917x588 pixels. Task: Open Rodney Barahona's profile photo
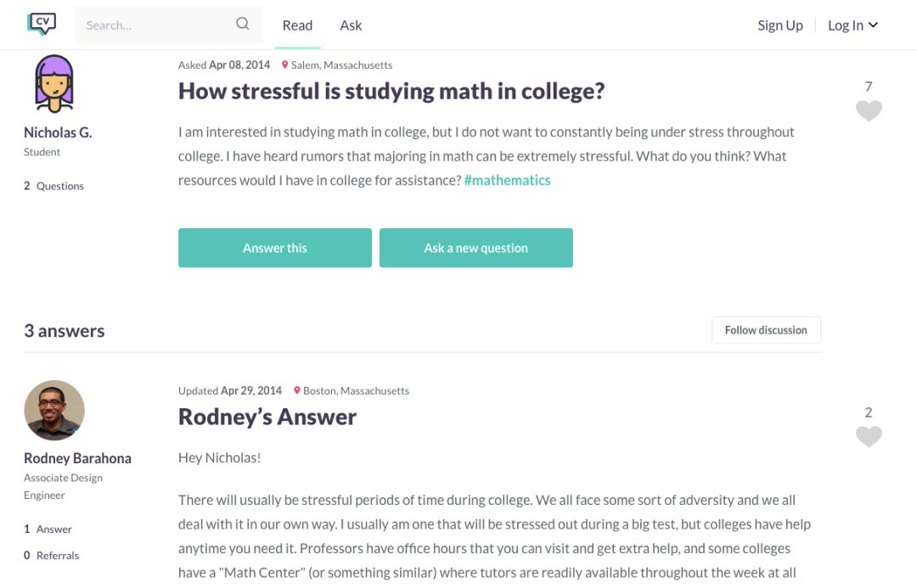coord(54,411)
